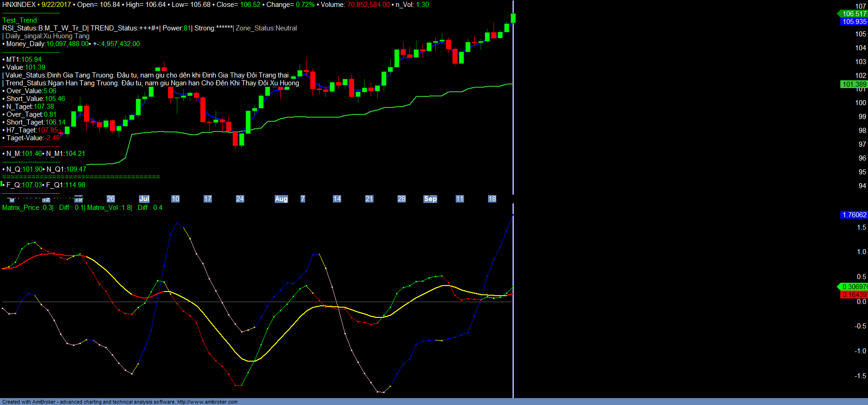Screen dimensions: 868x405
Task: Click the 9/22/2017 date in chart title
Action: click(x=56, y=5)
